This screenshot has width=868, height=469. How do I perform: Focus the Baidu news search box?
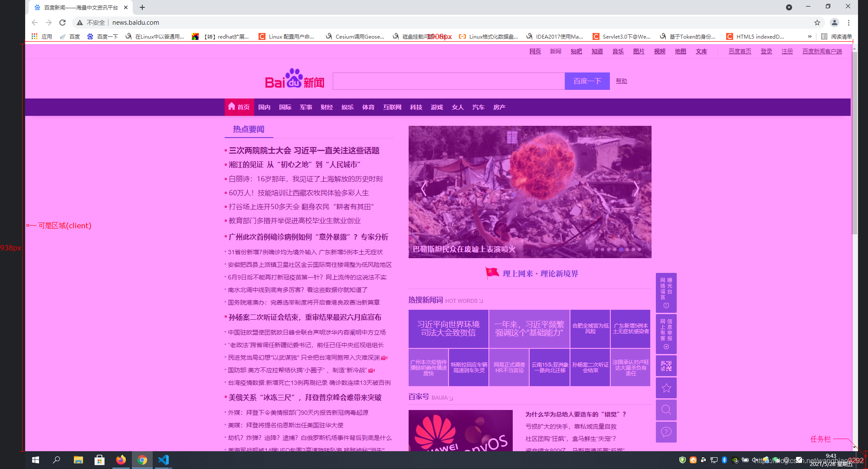click(x=449, y=81)
